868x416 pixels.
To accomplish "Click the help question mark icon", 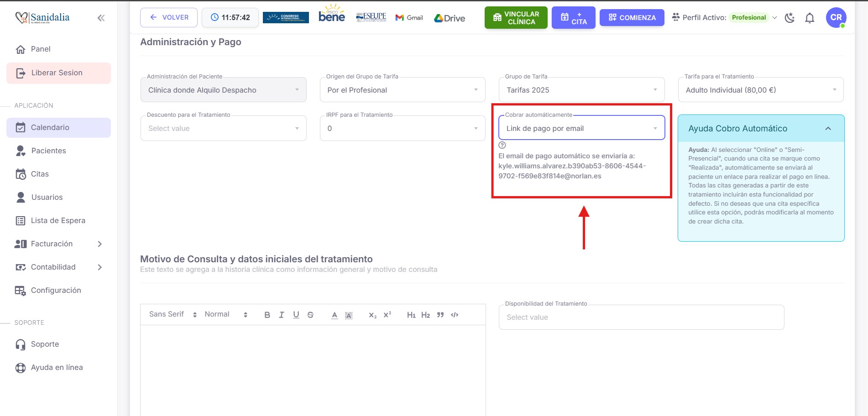I will 502,145.
